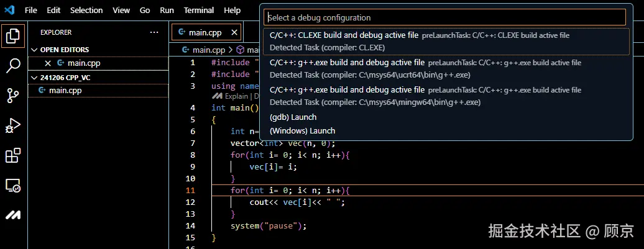Screen dimensions: 644x249
Task: Open Remote Explorer icon in activity bar
Action: coord(13,185)
